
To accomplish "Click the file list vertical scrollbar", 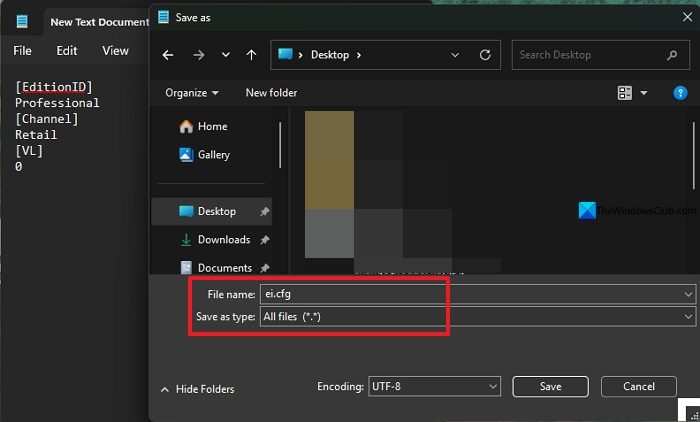I will [694, 155].
